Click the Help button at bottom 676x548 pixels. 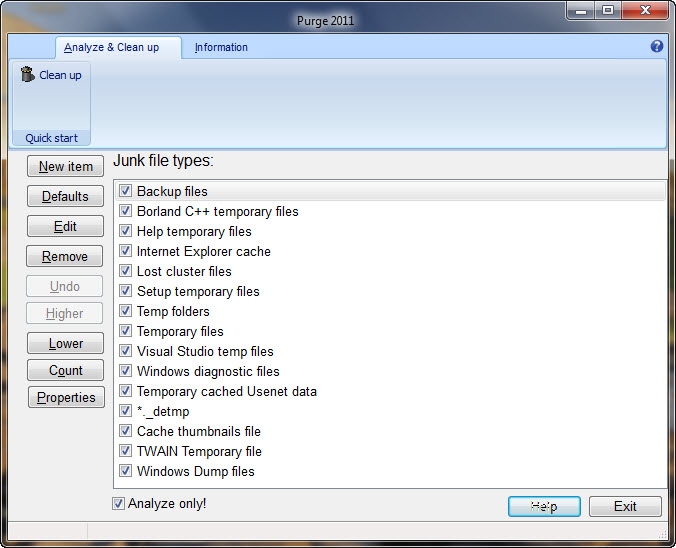tap(544, 506)
